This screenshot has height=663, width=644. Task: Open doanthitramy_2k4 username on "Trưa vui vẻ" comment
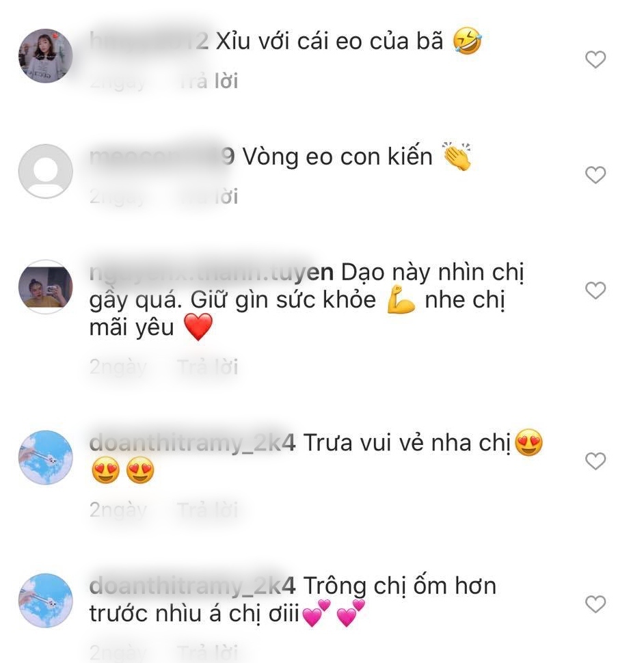[x=192, y=443]
